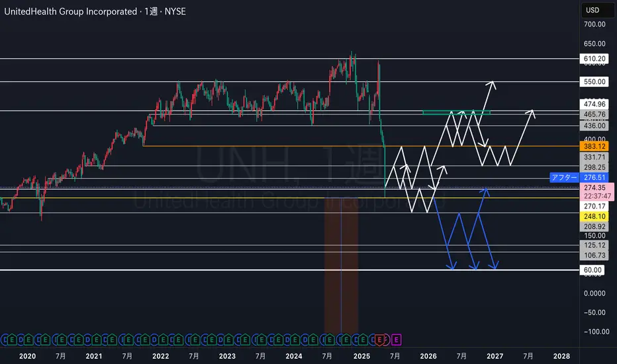Click the pink 274.35 last price label
The height and width of the screenshot is (364, 617).
(594, 188)
